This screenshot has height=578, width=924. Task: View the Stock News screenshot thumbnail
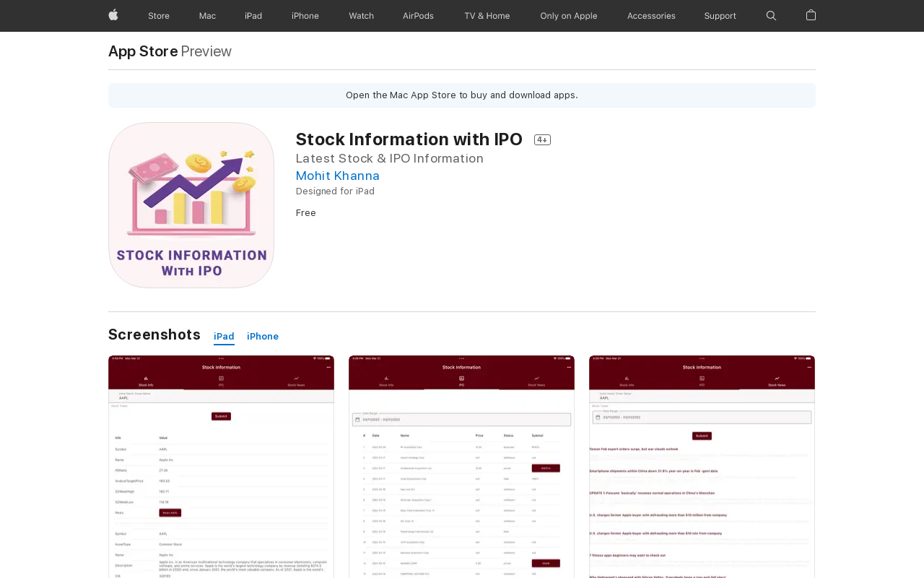click(702, 466)
